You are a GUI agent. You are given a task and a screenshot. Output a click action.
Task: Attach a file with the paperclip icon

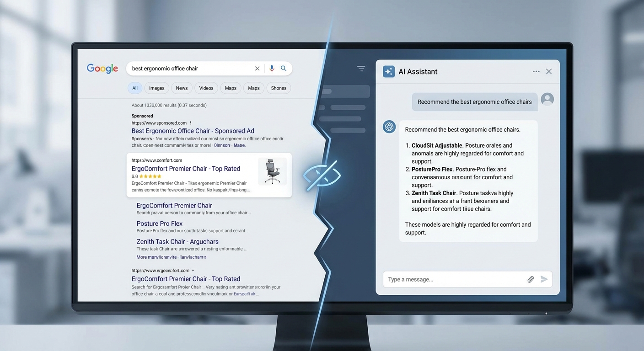(531, 279)
